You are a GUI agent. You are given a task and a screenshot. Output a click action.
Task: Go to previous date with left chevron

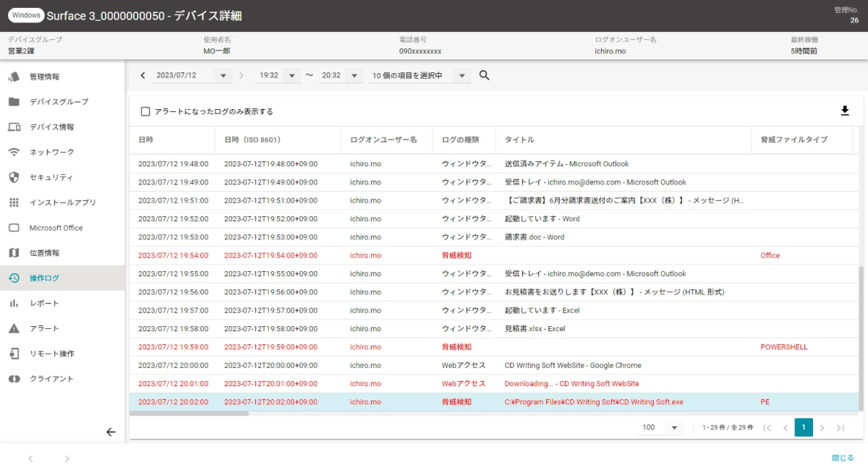[x=142, y=75]
